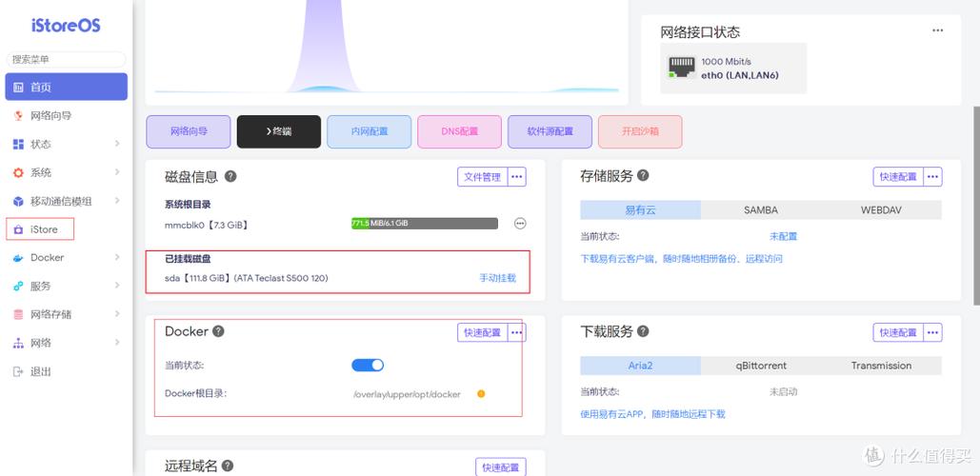
Task: Click 快速配置 in 存储服务 card
Action: tap(898, 177)
